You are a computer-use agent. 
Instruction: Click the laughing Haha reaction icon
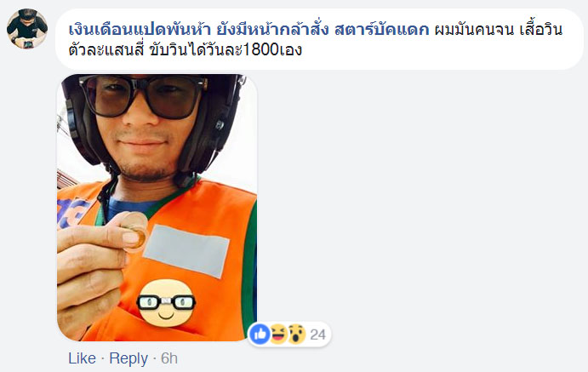click(x=278, y=334)
